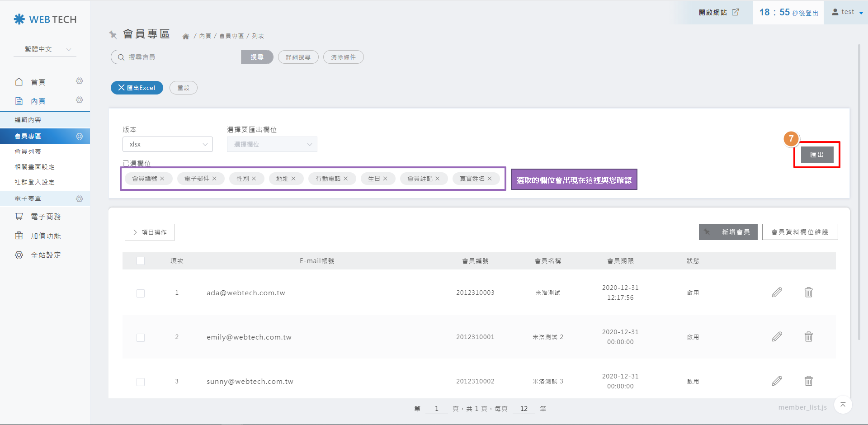Toggle the select-all checkbox in table header
Viewport: 868px width, 425px height.
pyautogui.click(x=141, y=261)
